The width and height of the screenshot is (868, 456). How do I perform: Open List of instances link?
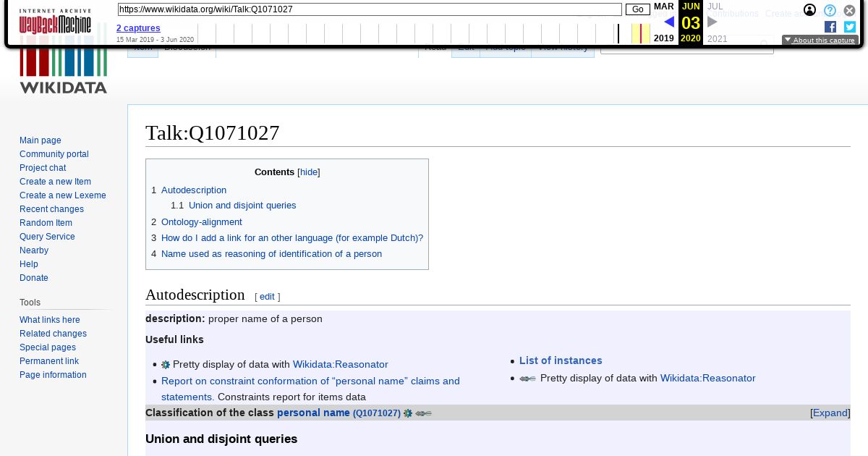[x=561, y=360]
